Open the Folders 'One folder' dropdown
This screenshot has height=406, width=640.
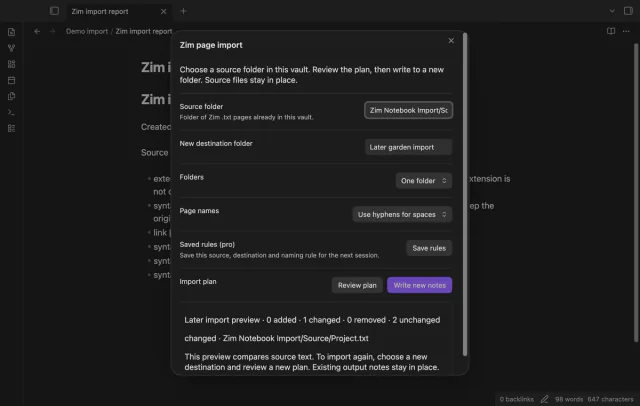point(424,180)
